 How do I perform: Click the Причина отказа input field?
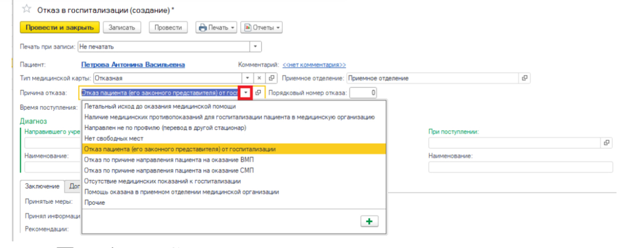coord(159,93)
